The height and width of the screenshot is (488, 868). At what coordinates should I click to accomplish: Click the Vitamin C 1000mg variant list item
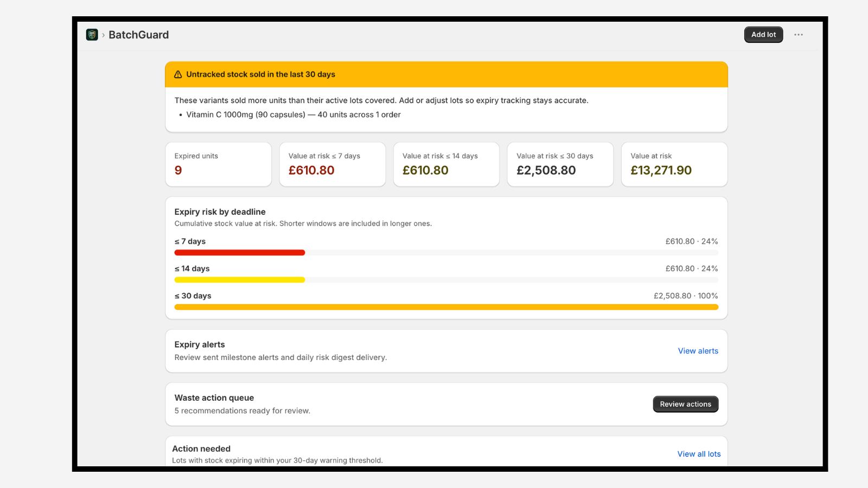[x=293, y=114]
